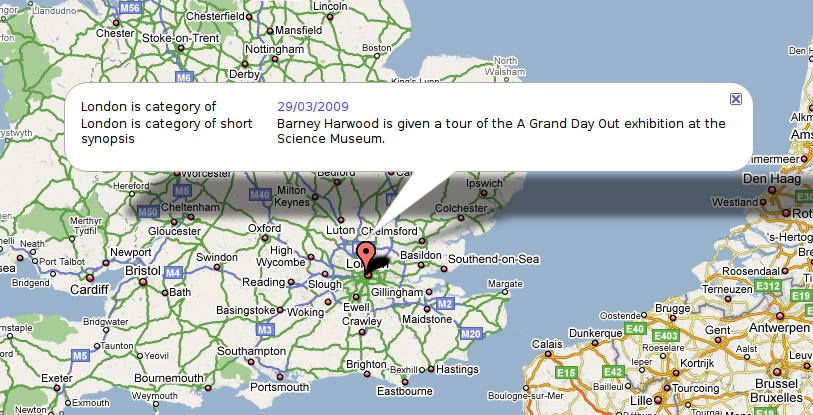The width and height of the screenshot is (813, 415).
Task: Click the Chelmsford map label
Action: coord(389,231)
